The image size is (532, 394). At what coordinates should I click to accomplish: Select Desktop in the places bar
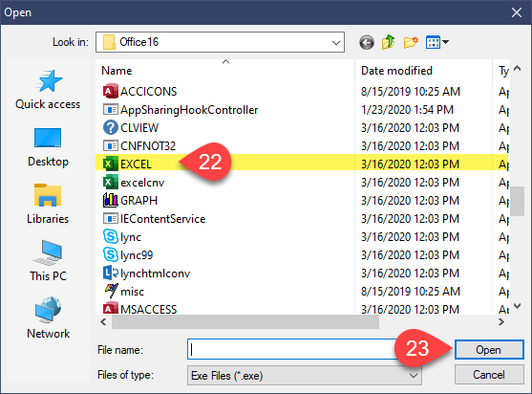click(48, 147)
